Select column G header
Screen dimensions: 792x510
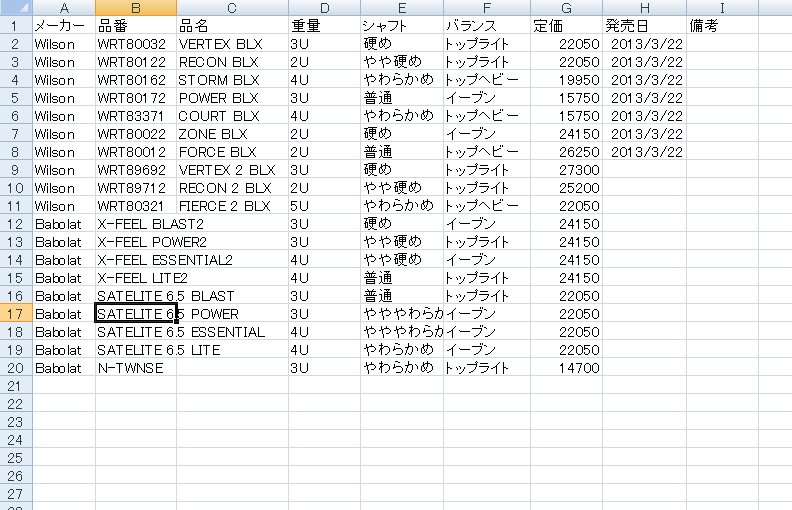pyautogui.click(x=566, y=8)
